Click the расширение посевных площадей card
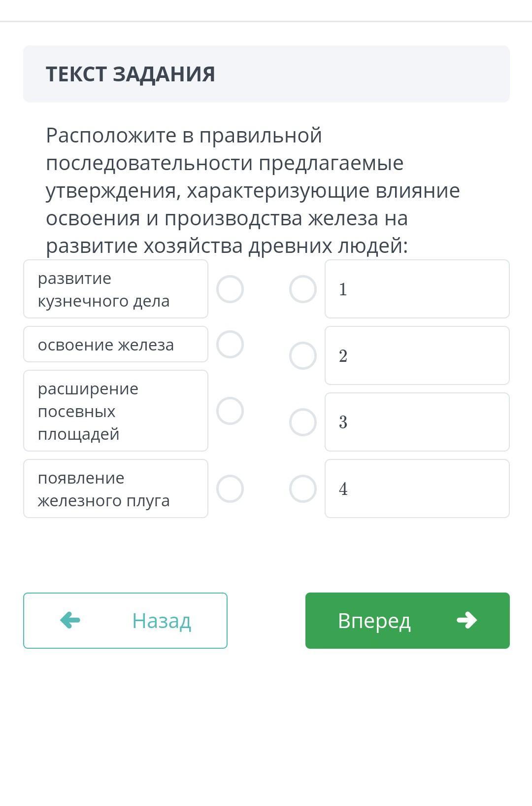The image size is (532, 806). pos(116,411)
